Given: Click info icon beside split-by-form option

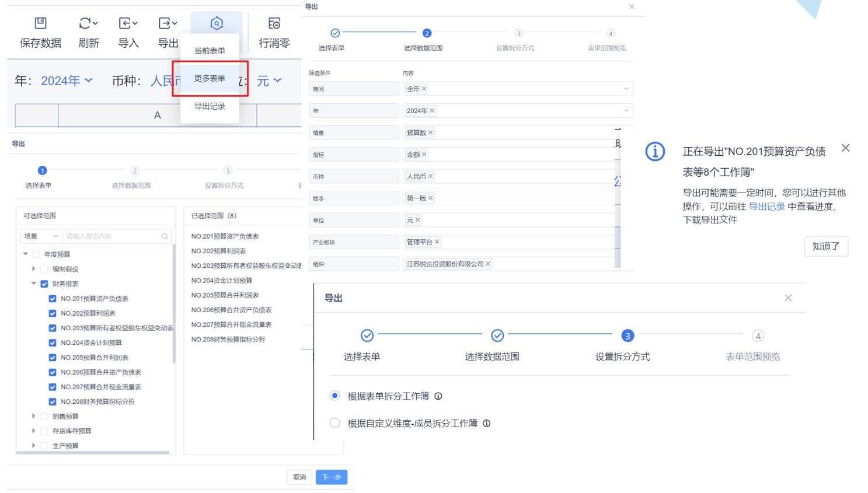Looking at the screenshot, I should 438,397.
